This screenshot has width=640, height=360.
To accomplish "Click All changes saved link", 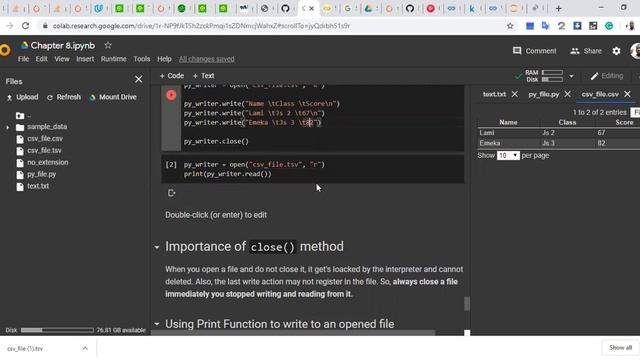I will (x=207, y=59).
